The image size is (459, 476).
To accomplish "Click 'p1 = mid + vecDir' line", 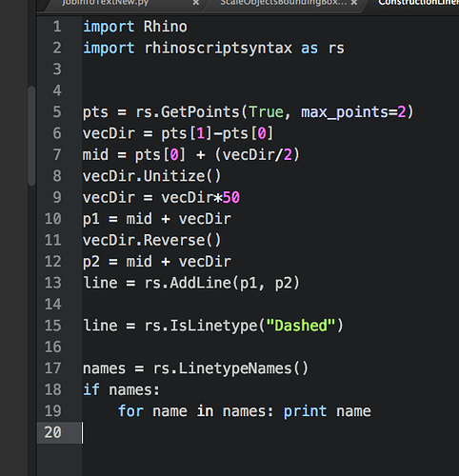I will 157,219.
